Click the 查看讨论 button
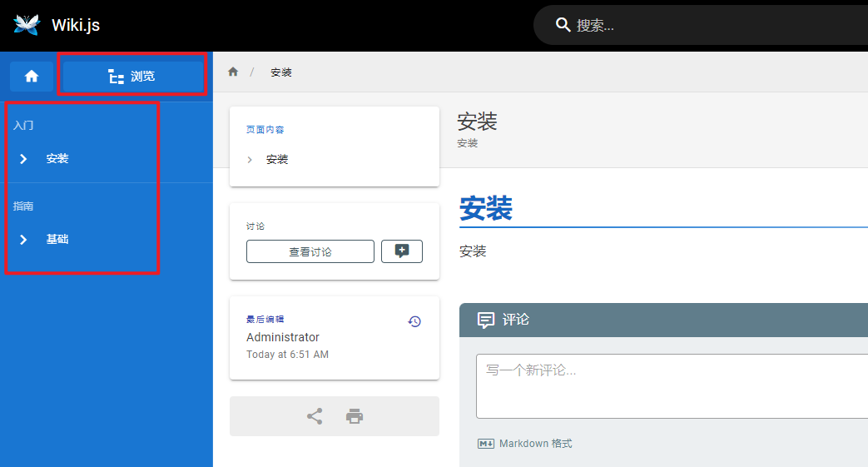This screenshot has width=868, height=467. click(310, 251)
